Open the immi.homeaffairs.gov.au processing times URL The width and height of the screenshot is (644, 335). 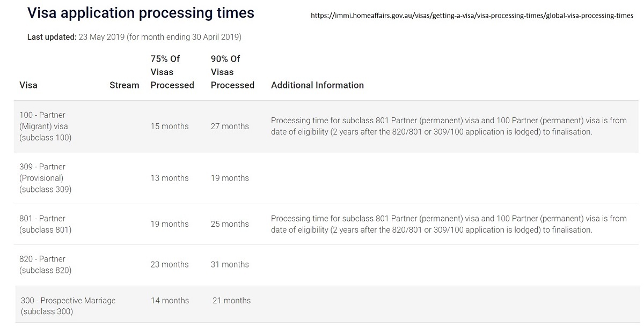(x=472, y=16)
